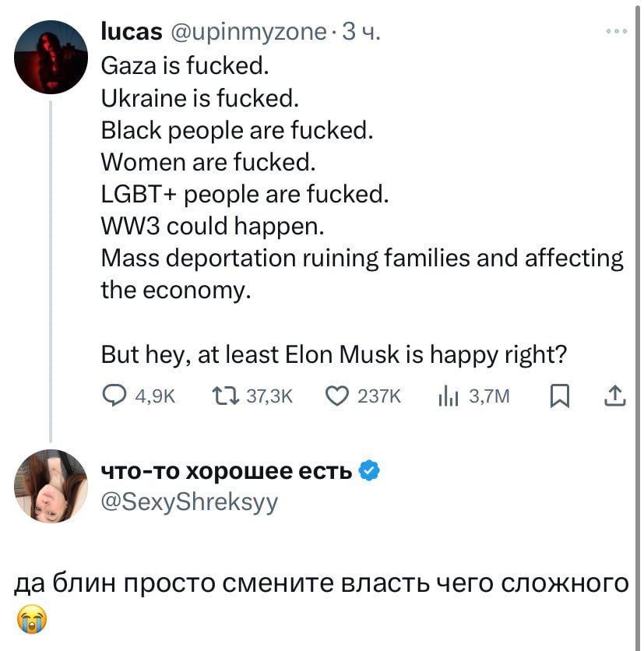Click the "3 ч." timestamp
Viewport: 644px width, 651px height.
pos(363,32)
